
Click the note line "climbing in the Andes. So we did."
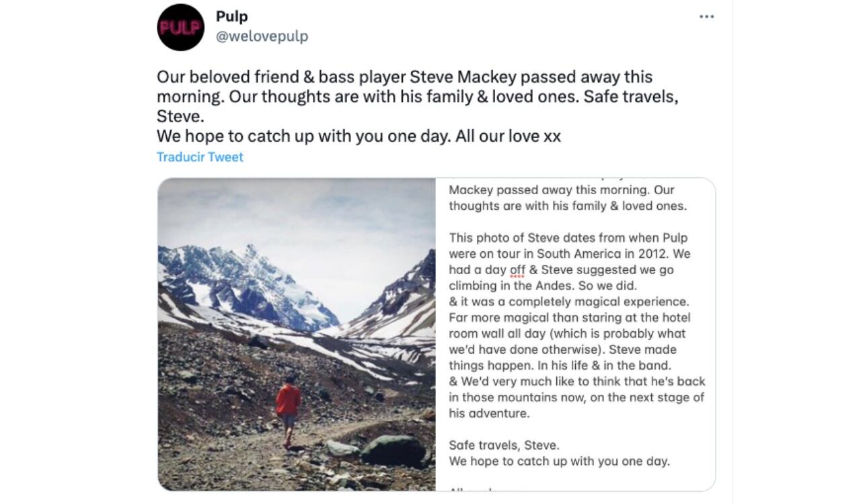tap(538, 286)
